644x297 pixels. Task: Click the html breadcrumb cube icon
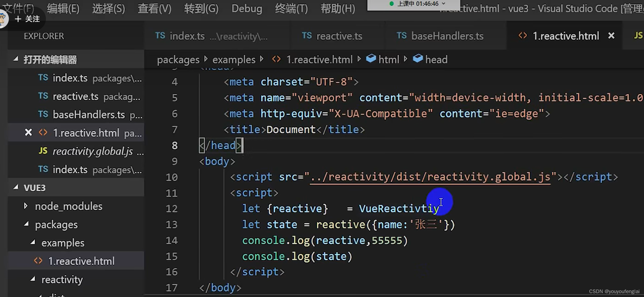pyautogui.click(x=371, y=59)
